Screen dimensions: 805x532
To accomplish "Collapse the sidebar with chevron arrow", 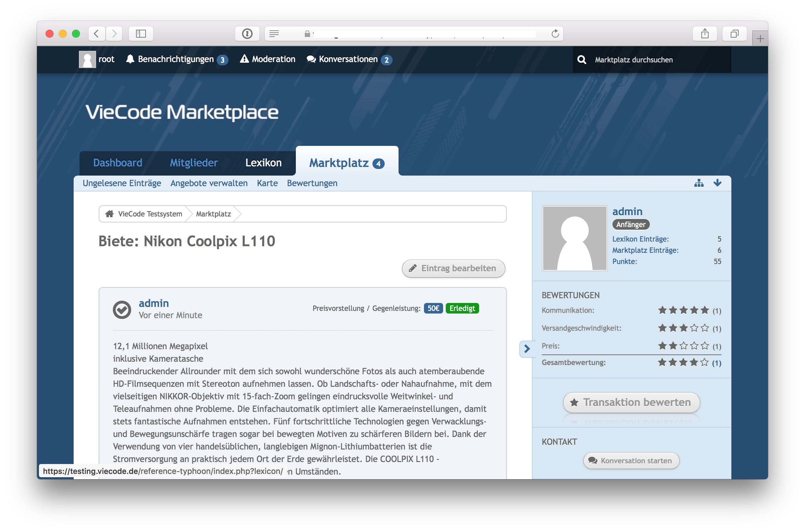I will (x=527, y=349).
